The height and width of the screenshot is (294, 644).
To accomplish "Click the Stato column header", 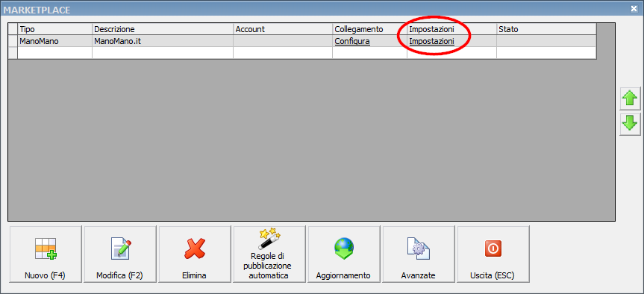I will click(546, 29).
